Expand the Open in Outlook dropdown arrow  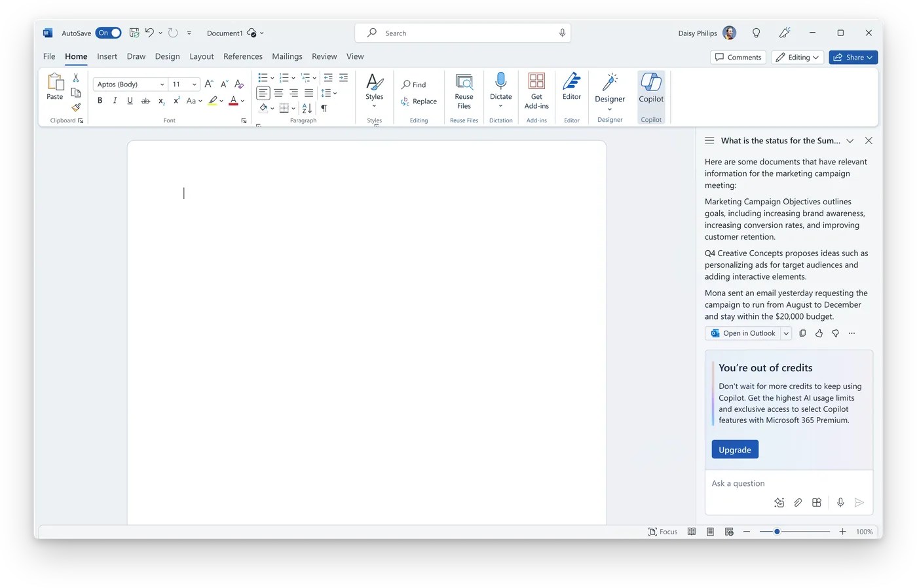786,333
